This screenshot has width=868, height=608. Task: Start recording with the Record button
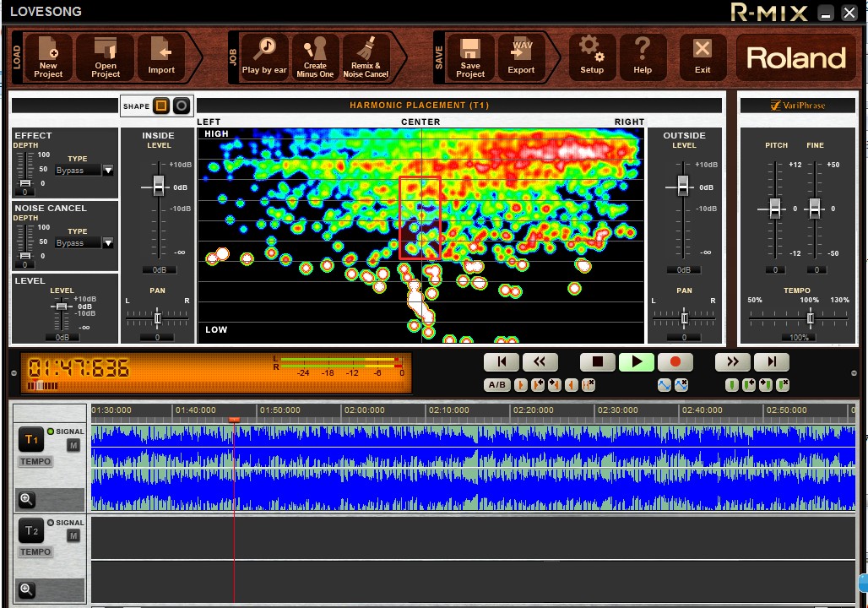675,362
